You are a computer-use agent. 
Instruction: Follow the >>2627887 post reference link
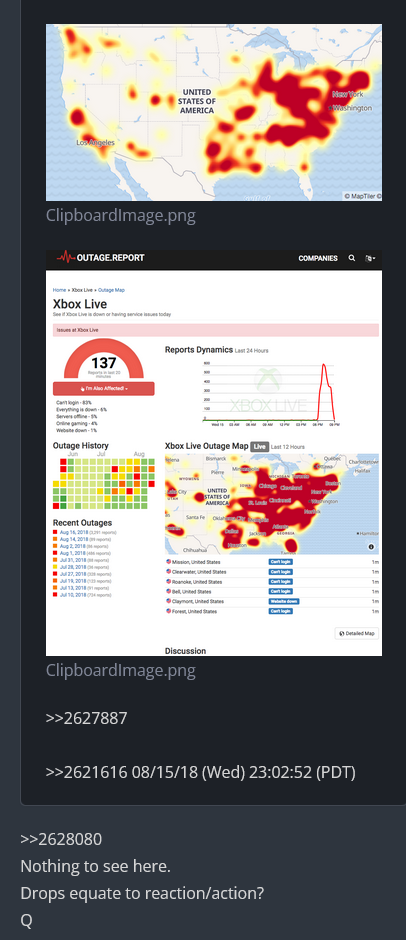tap(86, 718)
